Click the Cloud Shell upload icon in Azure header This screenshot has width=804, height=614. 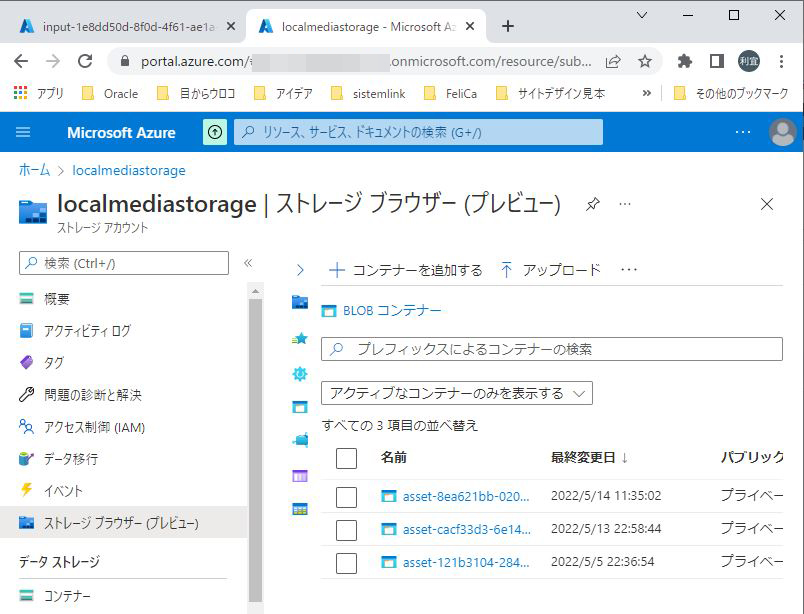(215, 132)
